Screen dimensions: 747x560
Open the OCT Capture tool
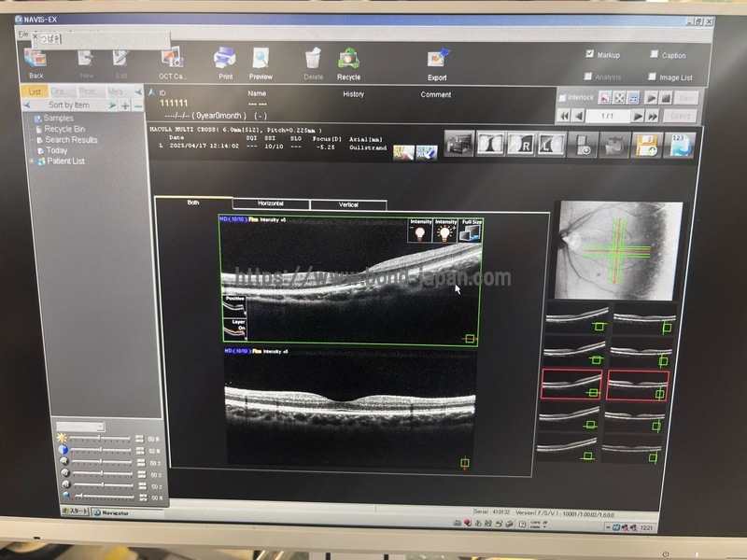point(172,62)
